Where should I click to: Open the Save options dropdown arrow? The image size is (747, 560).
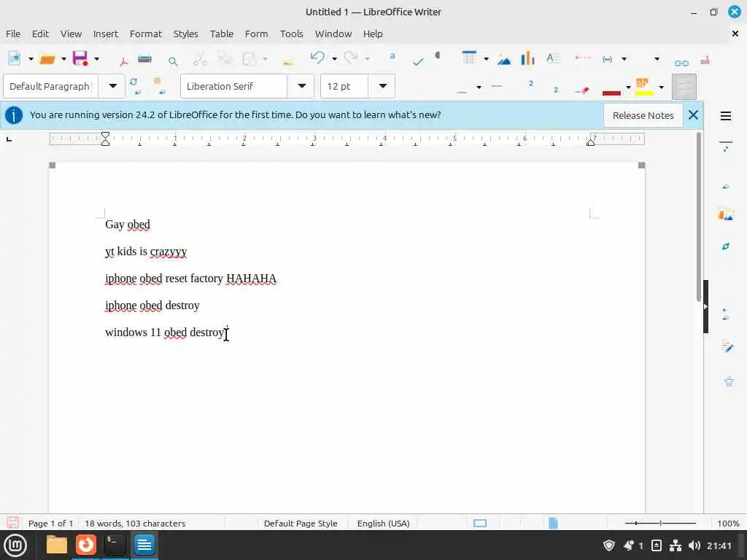tap(96, 59)
